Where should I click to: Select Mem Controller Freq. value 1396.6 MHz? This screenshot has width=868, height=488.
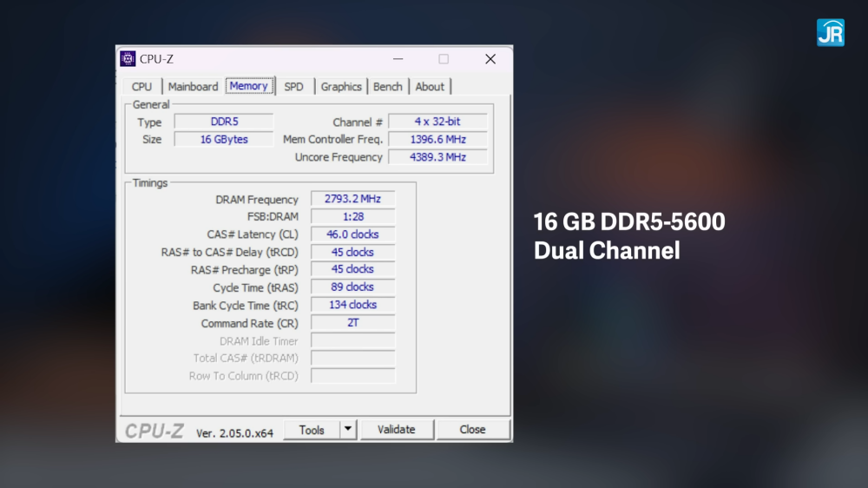(437, 139)
